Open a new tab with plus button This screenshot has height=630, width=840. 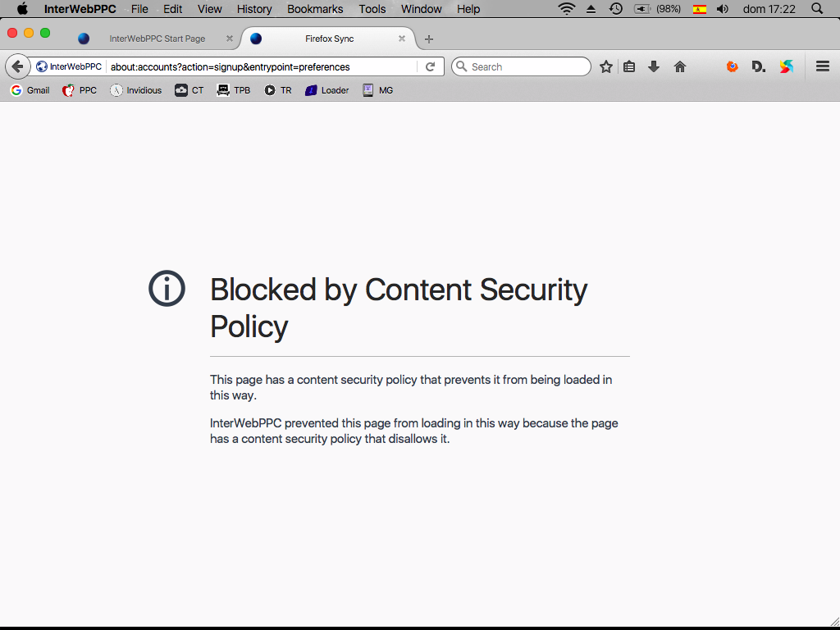click(428, 39)
